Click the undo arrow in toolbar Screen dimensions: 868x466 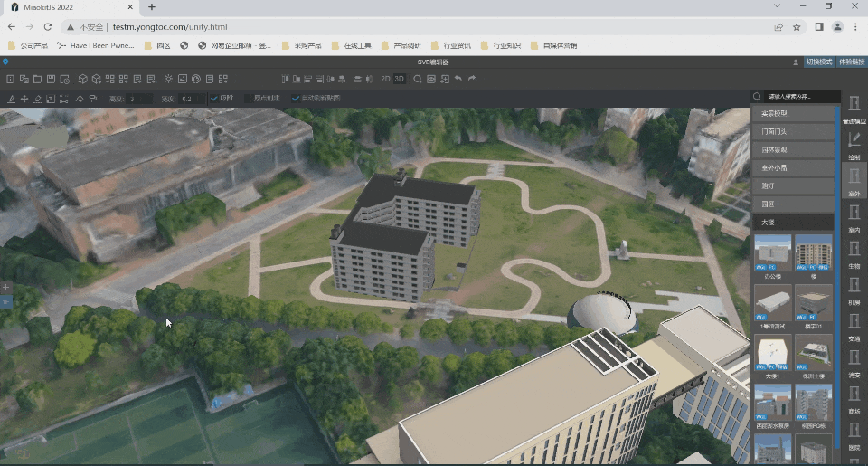(458, 79)
